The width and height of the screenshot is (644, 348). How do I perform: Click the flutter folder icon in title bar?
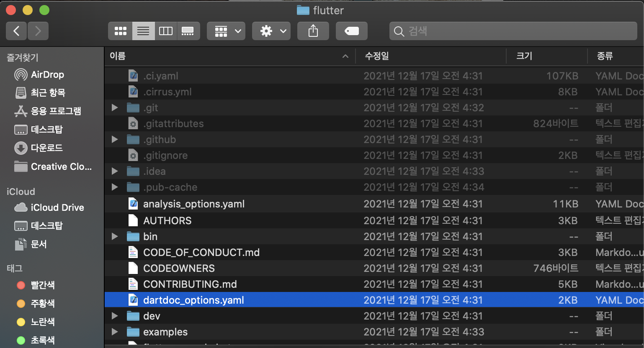[303, 10]
